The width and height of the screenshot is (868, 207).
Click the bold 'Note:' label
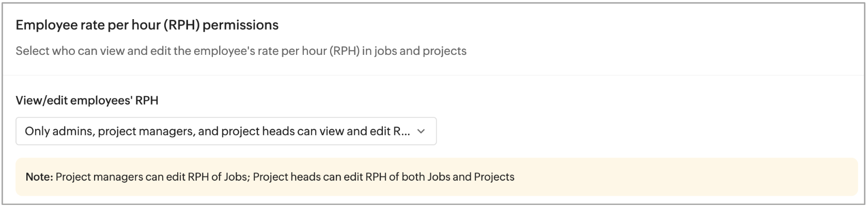tap(39, 177)
